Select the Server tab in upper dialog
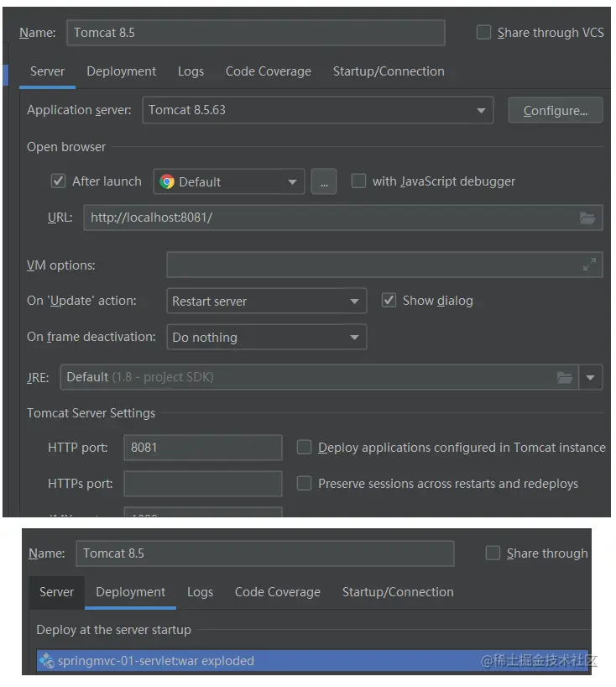Viewport: 616px width, 687px height. pyautogui.click(x=47, y=71)
